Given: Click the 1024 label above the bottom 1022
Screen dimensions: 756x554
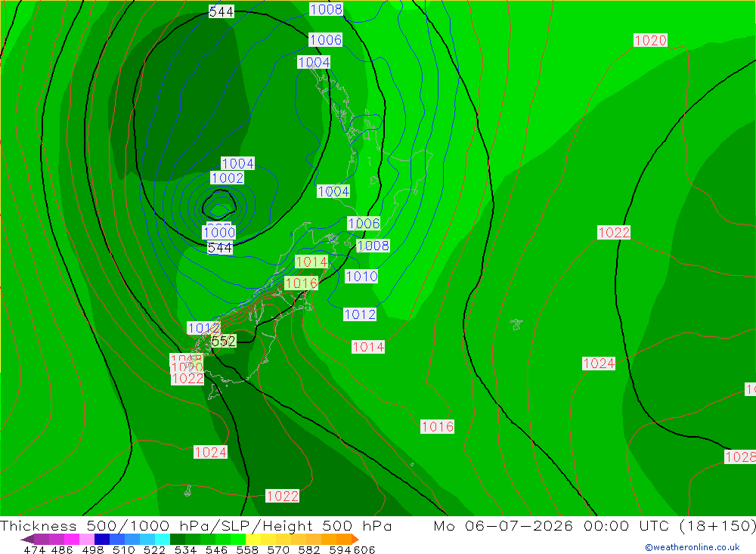Looking at the screenshot, I should click(x=210, y=452).
